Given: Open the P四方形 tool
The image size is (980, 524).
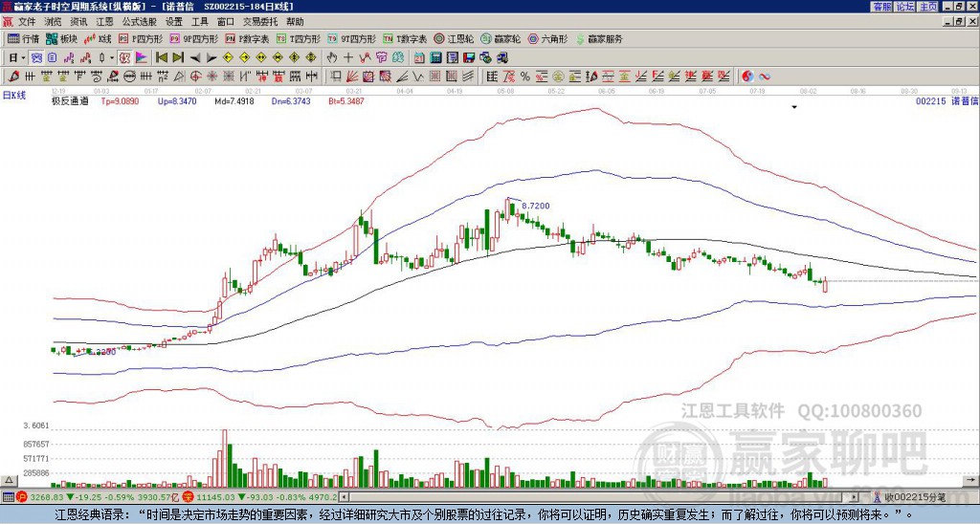Looking at the screenshot, I should click(x=141, y=38).
